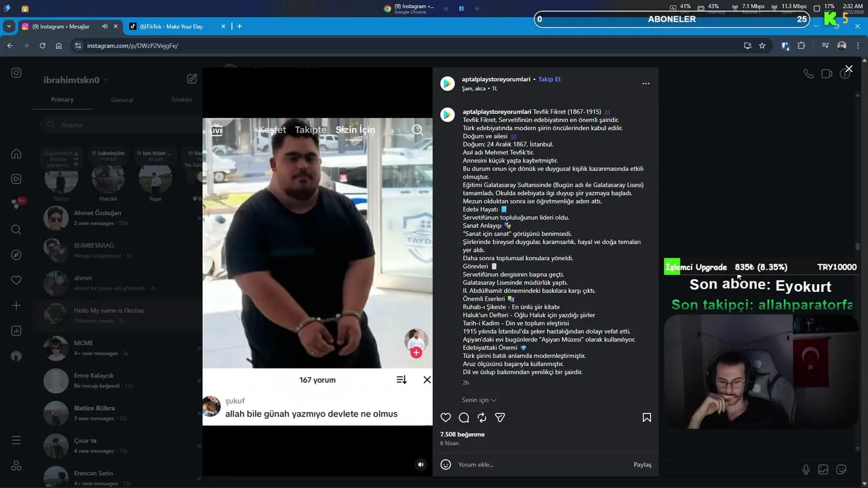Open Instagram Home in the sidebar

[16, 154]
